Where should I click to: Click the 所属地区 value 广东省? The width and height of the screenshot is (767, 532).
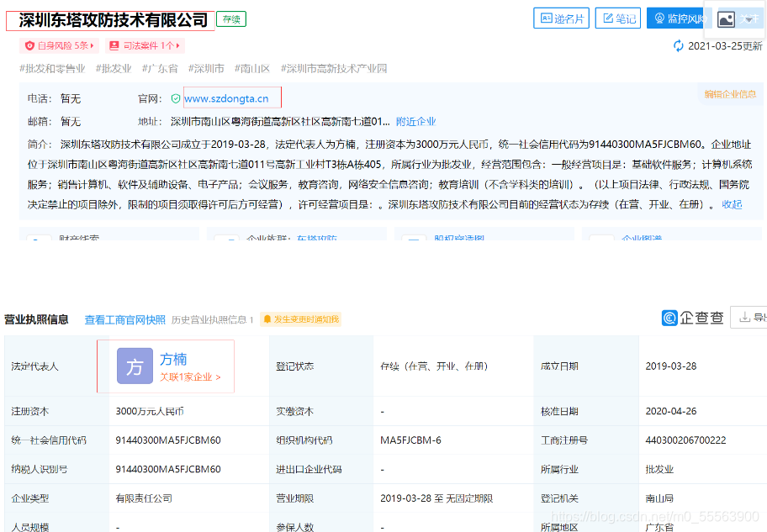pyautogui.click(x=659, y=527)
